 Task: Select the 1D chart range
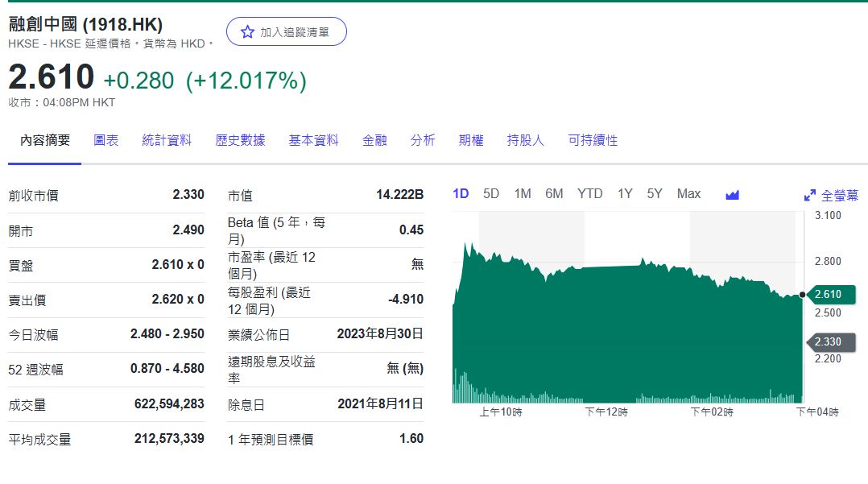(x=461, y=194)
